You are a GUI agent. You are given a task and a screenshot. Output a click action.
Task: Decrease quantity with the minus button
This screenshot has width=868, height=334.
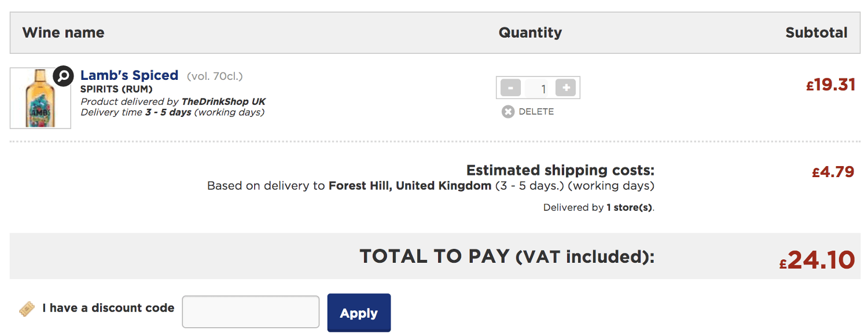point(510,88)
